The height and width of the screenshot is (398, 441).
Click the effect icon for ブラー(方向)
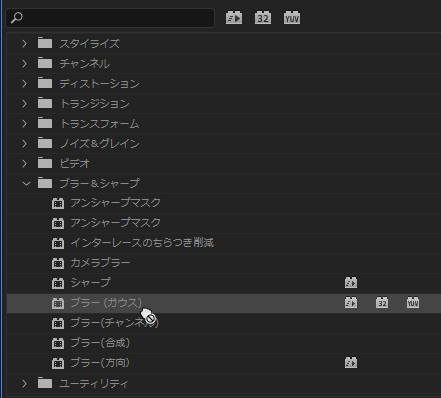[58, 363]
